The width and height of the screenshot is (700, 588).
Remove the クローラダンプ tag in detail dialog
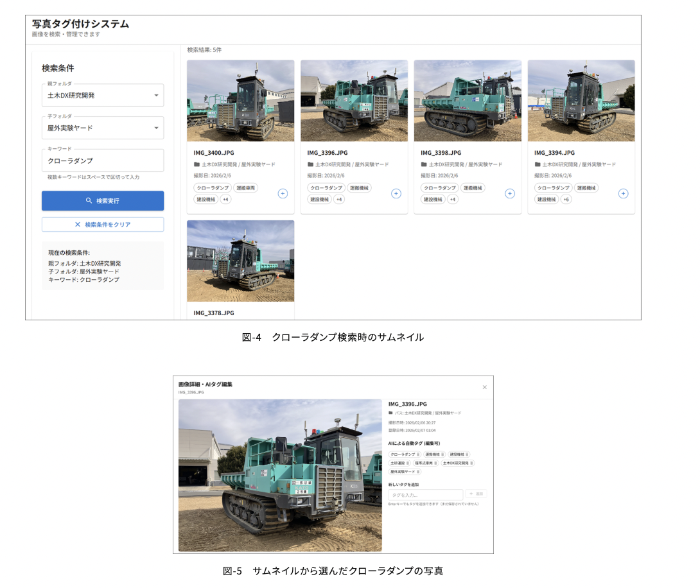pyautogui.click(x=417, y=454)
